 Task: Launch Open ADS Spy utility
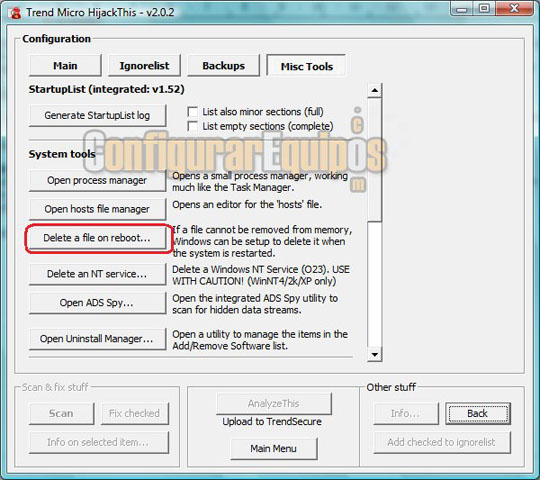(x=97, y=303)
